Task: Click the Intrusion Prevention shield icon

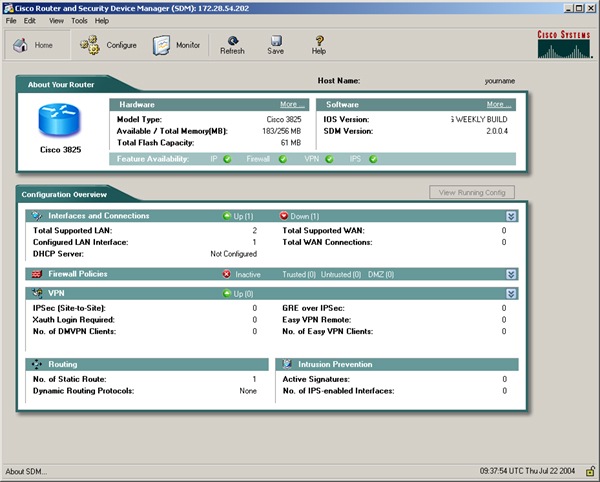Action: [x=287, y=364]
